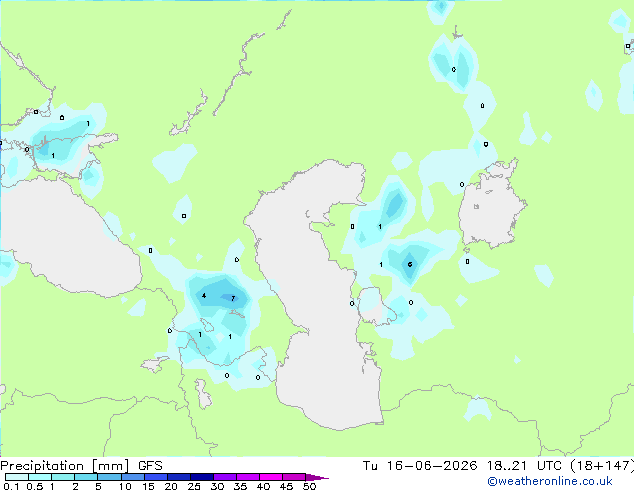This screenshot has height=490, width=634.
Task: Click the 0.1 to 0.5 mm legend swatch
Action: pos(17,477)
